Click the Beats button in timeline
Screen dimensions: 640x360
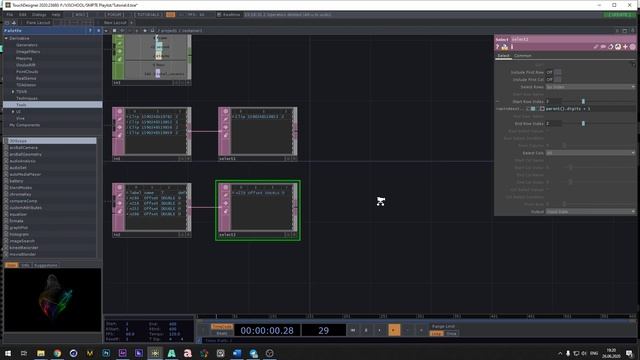[x=222, y=333]
